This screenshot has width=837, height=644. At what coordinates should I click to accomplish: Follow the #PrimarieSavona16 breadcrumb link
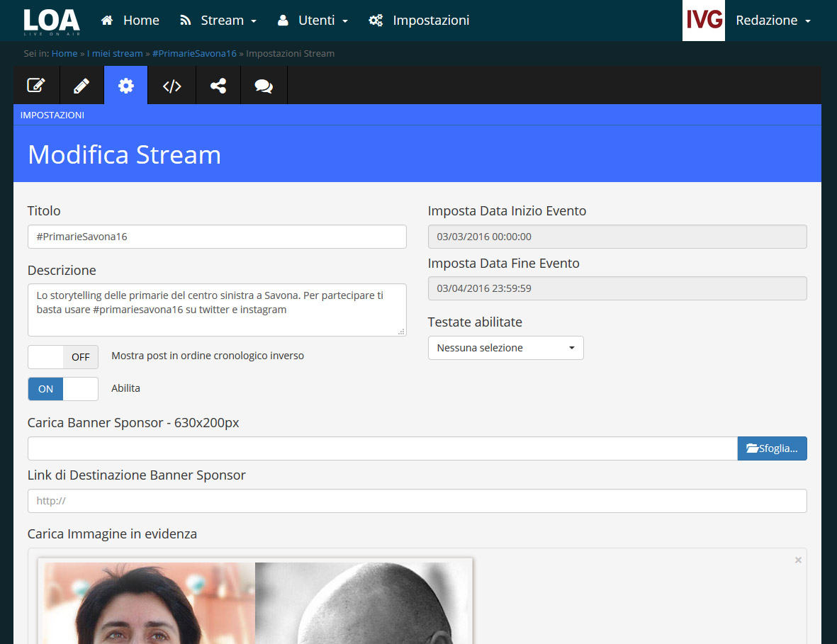point(194,53)
